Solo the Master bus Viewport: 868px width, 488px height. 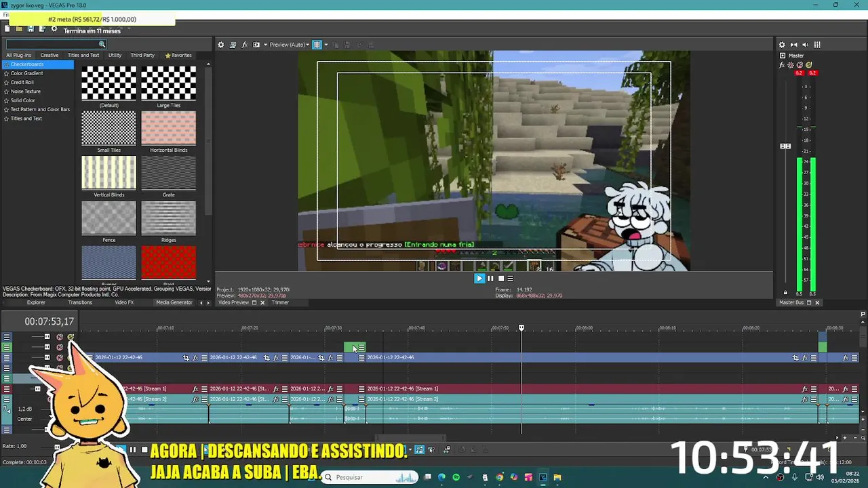pos(809,65)
